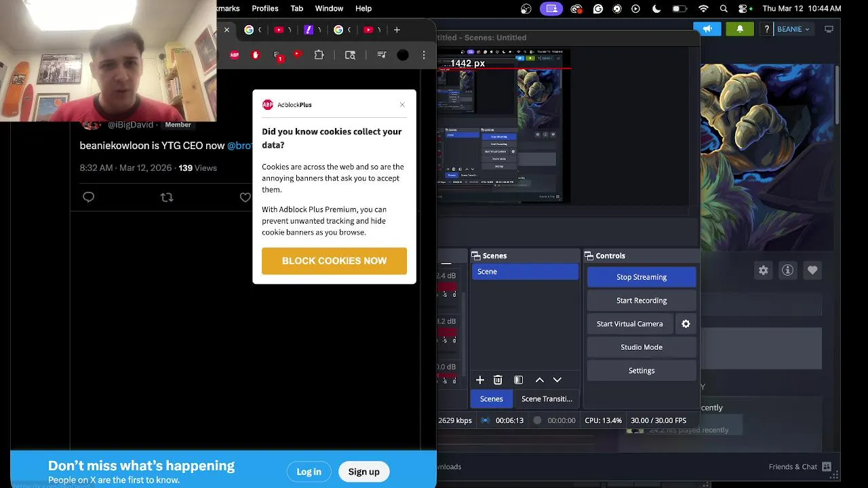The width and height of the screenshot is (868, 488).
Task: Repost the YTG CEO tweet
Action: click(x=167, y=197)
